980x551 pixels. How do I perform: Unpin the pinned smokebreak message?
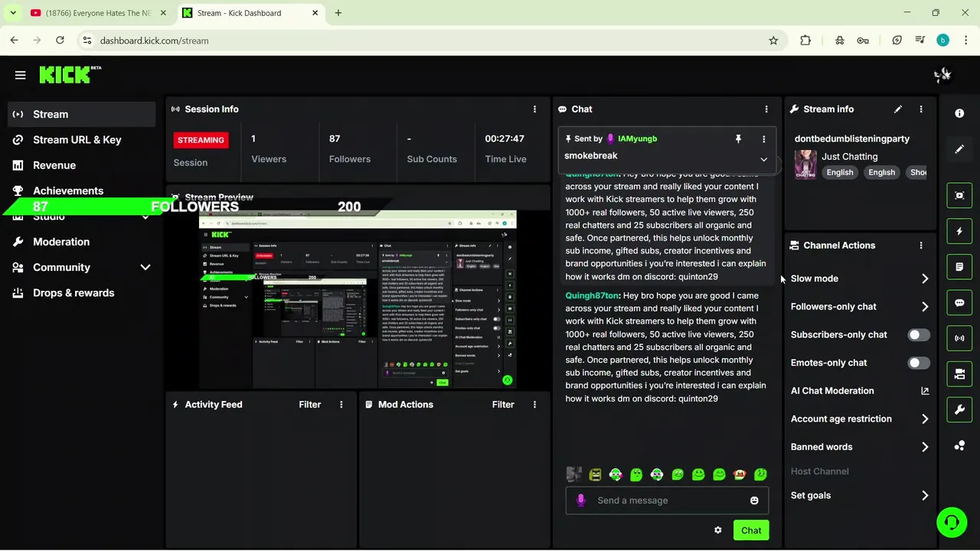coord(738,139)
